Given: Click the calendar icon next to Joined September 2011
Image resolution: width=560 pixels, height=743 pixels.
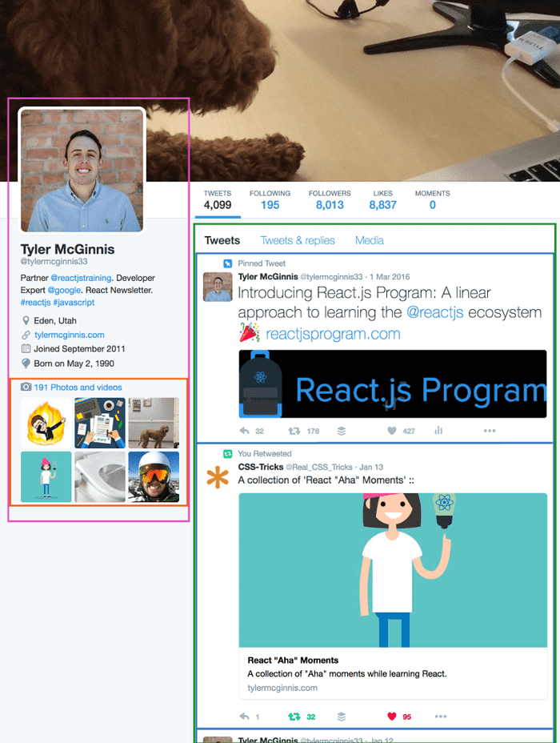Looking at the screenshot, I should (x=26, y=349).
